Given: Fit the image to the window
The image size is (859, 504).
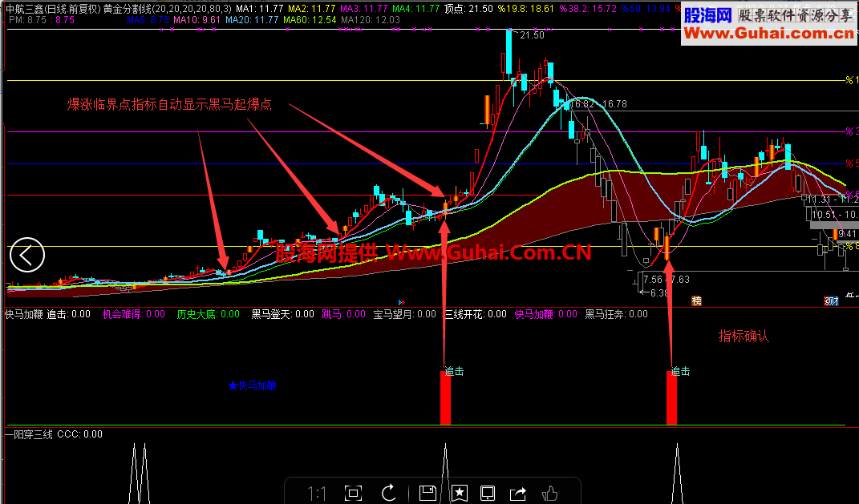Looking at the screenshot, I should [353, 493].
